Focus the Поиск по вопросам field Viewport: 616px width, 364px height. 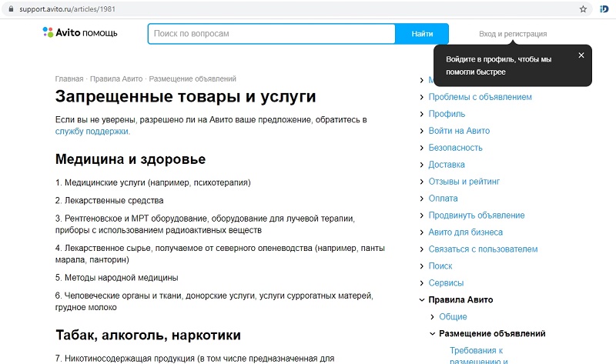click(272, 34)
